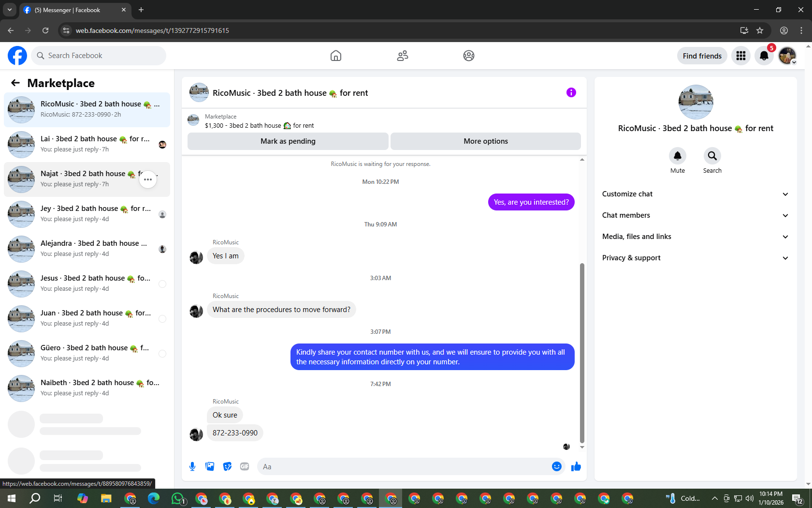Viewport: 812px width, 508px height.
Task: Click the chat scrollbar down arrow
Action: pyautogui.click(x=582, y=447)
